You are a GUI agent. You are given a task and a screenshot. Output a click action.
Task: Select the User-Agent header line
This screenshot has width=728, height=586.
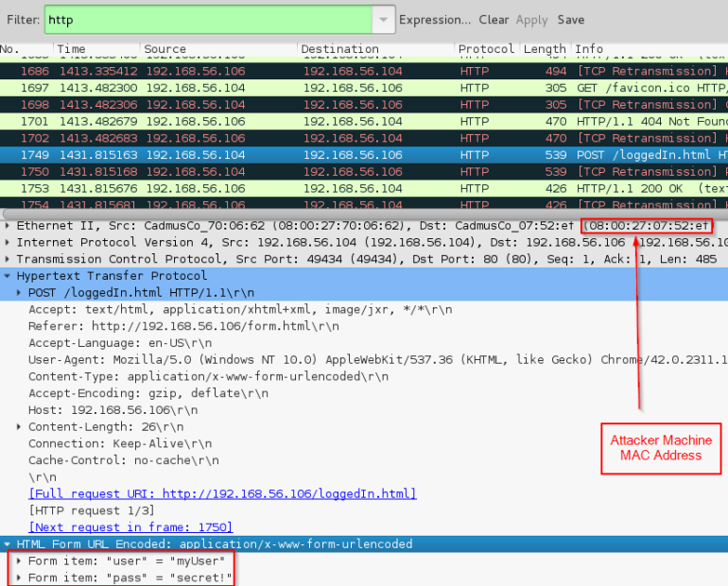click(x=378, y=359)
